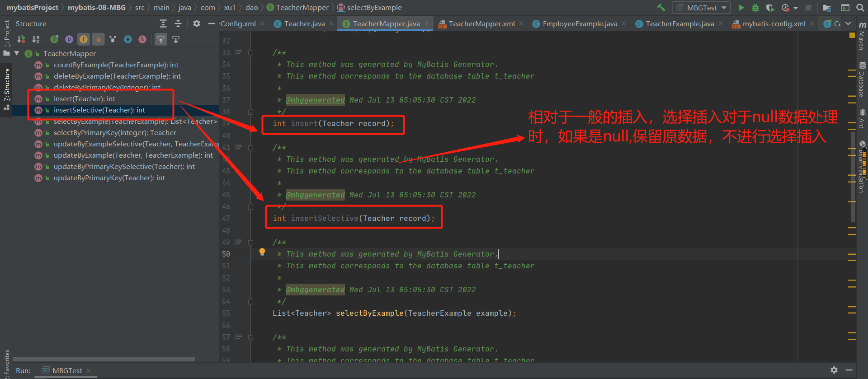Screen dimensions: 868x379
Task: Toggle Show Anonymous Classes blue circle
Action: pos(128,39)
